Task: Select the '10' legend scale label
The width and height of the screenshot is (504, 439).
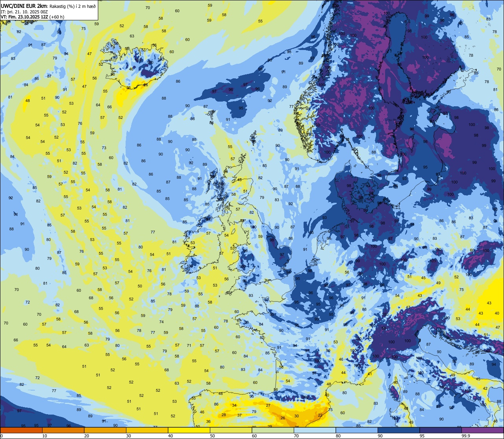Action: tap(44, 436)
